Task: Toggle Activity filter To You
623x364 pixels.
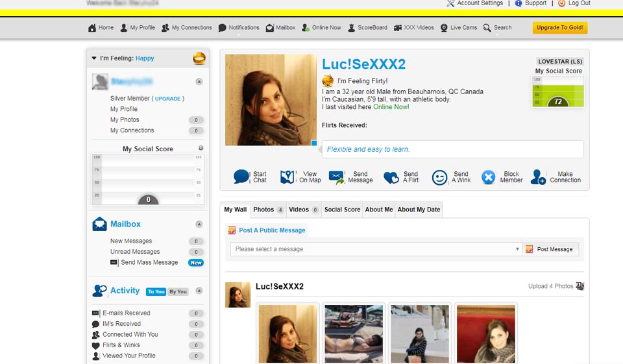Action: 156,292
